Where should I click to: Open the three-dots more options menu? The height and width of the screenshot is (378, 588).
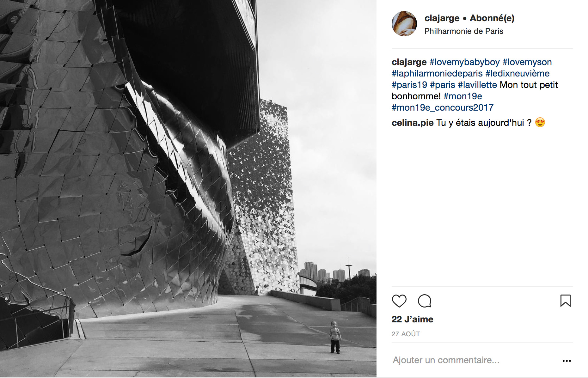567,361
